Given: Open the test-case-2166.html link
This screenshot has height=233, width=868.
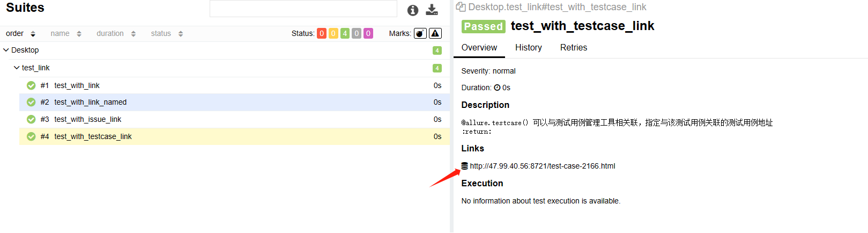Looking at the screenshot, I should (542, 166).
